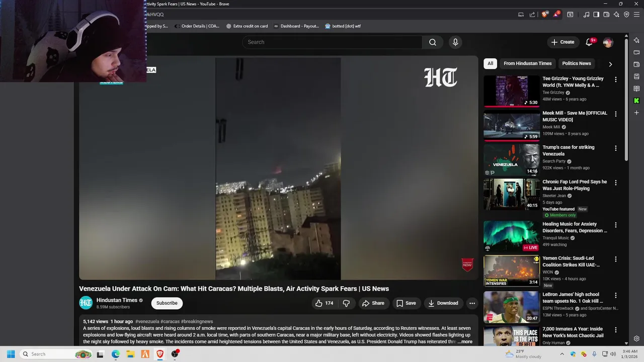Open OBS Studio from taskbar
Screen dimensions: 644x362
click(x=175, y=354)
